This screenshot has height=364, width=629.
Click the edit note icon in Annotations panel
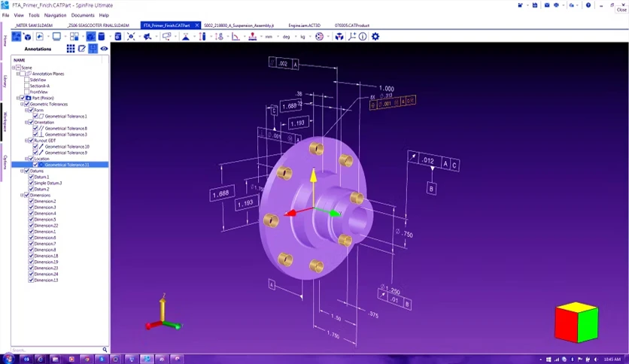point(82,48)
